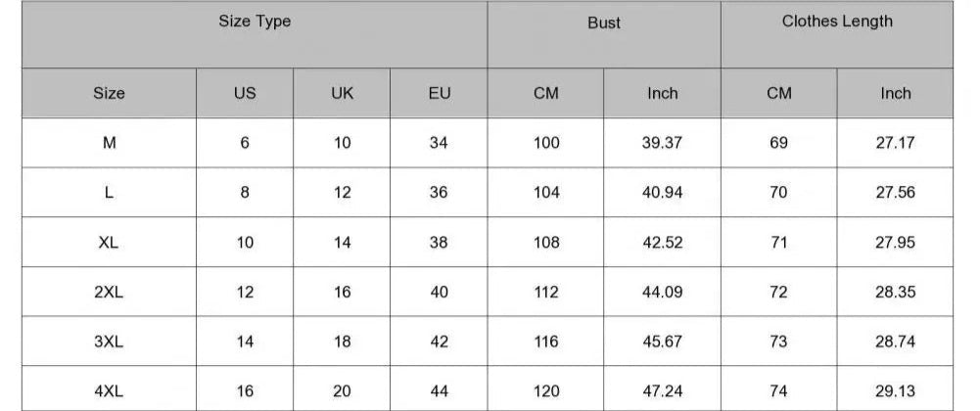Select the Bust column header
This screenshot has width=980, height=411.
tap(604, 34)
